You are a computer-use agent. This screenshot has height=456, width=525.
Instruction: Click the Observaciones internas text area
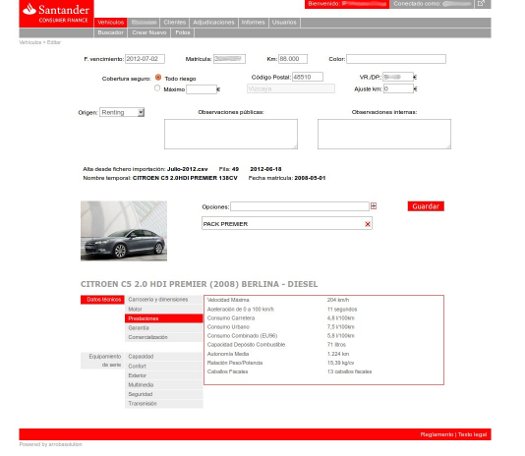[384, 134]
